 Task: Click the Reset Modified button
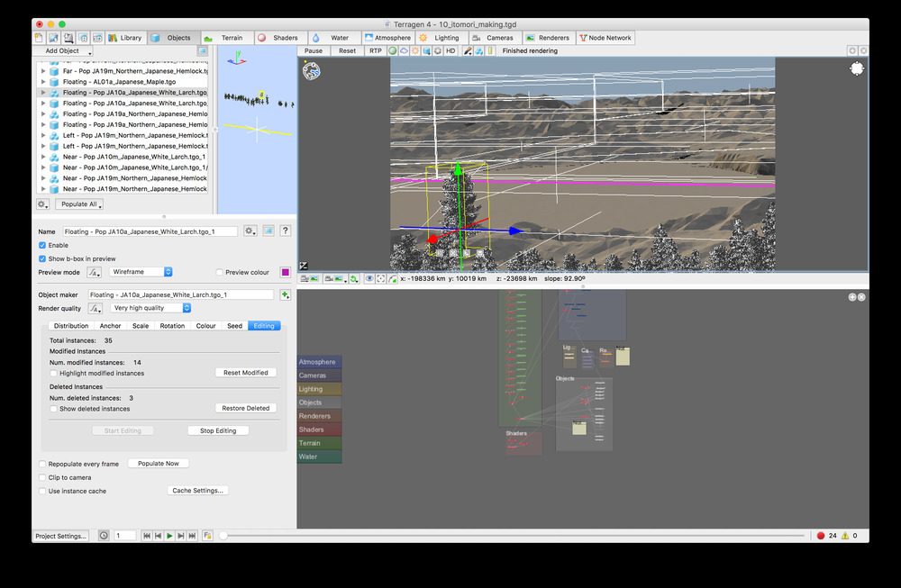(x=246, y=373)
